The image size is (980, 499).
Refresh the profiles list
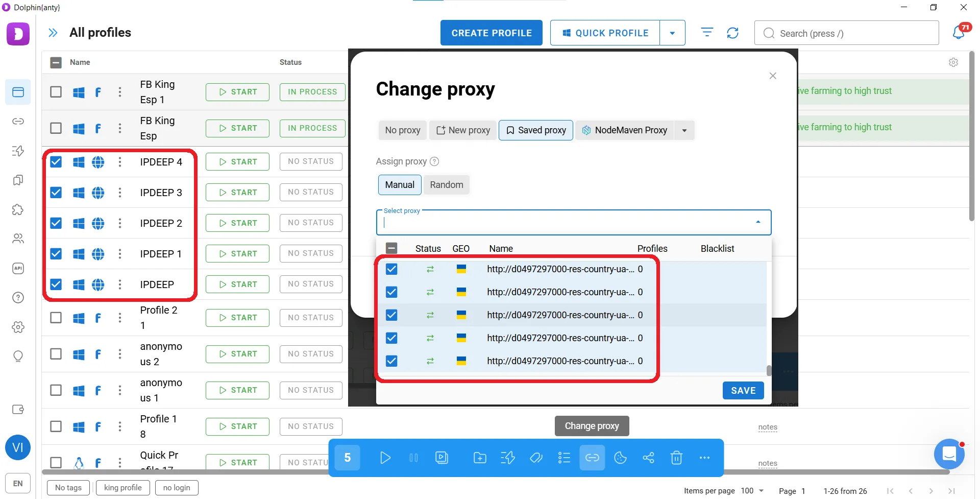[733, 33]
